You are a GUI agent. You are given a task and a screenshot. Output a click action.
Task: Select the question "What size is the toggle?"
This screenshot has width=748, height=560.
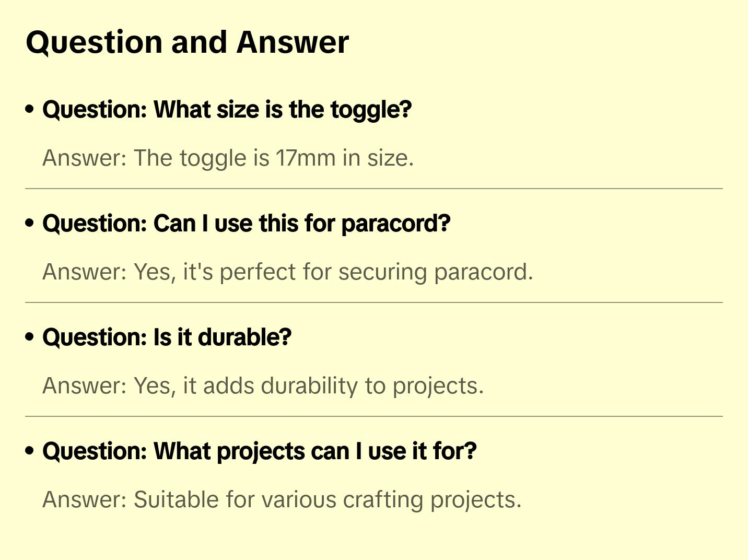pyautogui.click(x=227, y=110)
